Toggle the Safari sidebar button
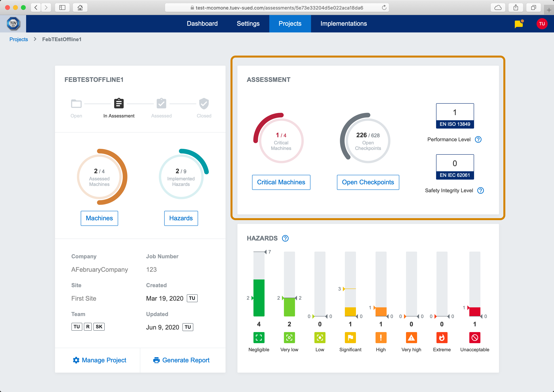Screen dimensions: 554x392 click(62, 8)
